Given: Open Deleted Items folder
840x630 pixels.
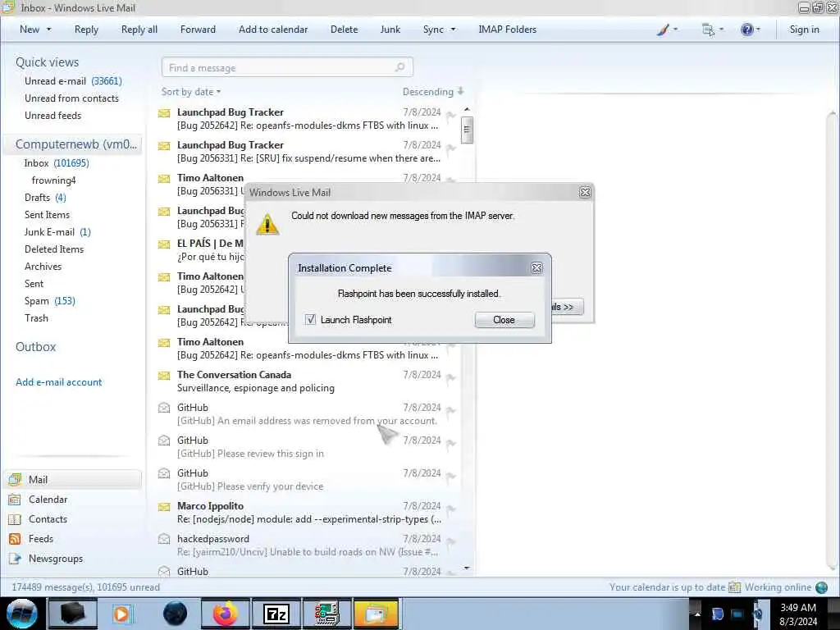Looking at the screenshot, I should click(x=53, y=249).
